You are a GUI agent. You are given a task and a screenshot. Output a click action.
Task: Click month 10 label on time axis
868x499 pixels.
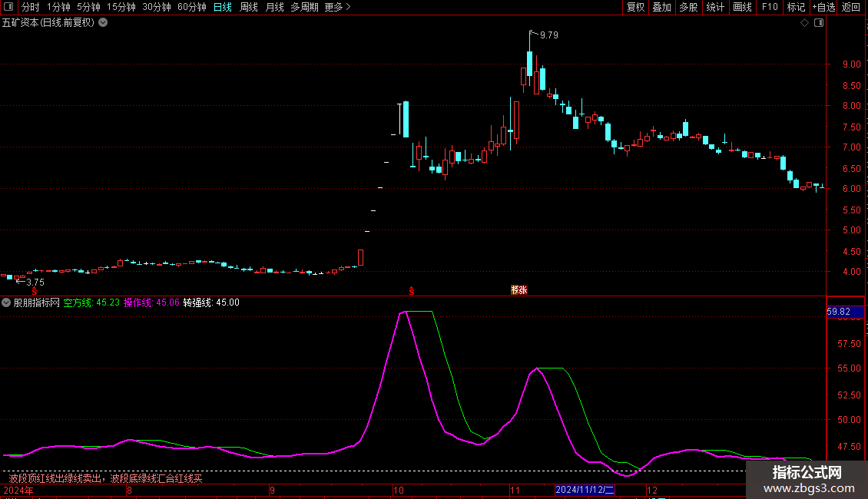(399, 490)
